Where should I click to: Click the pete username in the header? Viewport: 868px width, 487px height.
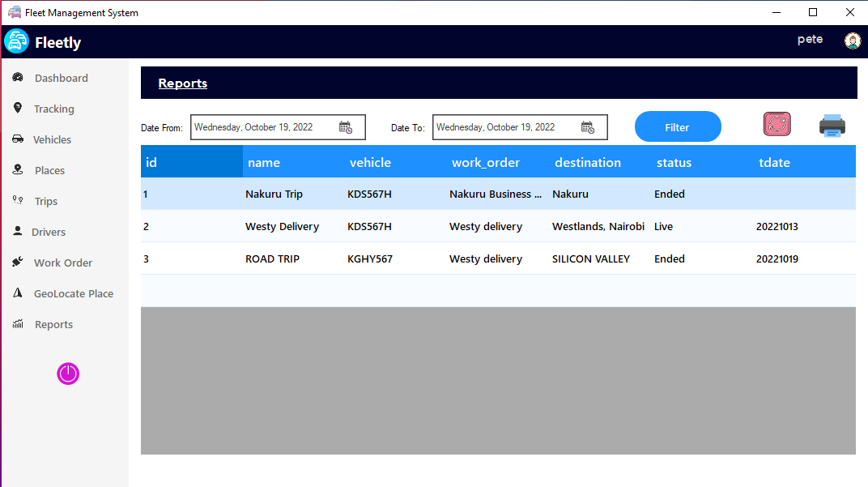tap(810, 39)
